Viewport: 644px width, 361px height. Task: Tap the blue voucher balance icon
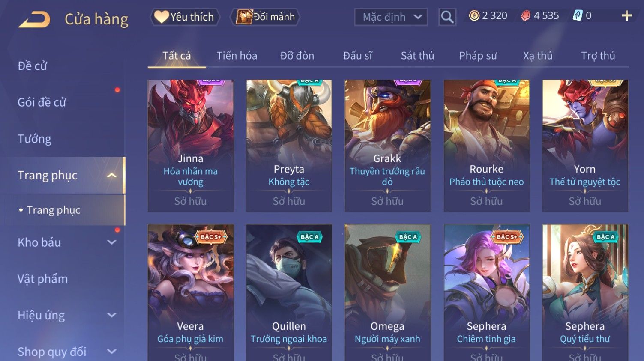click(x=578, y=16)
